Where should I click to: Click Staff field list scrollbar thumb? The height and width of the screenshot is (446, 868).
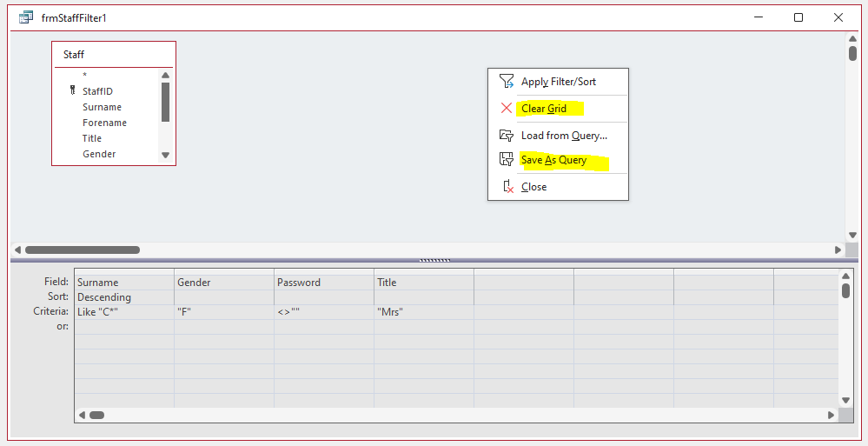click(x=165, y=102)
